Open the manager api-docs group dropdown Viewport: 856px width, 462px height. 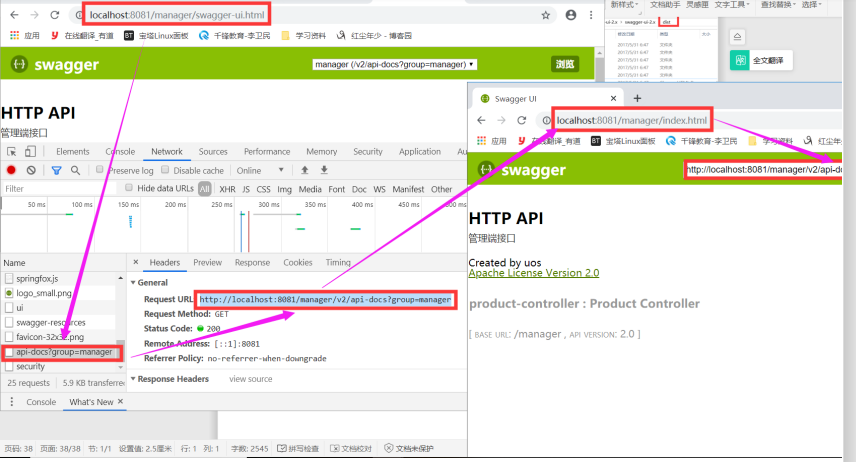394,64
